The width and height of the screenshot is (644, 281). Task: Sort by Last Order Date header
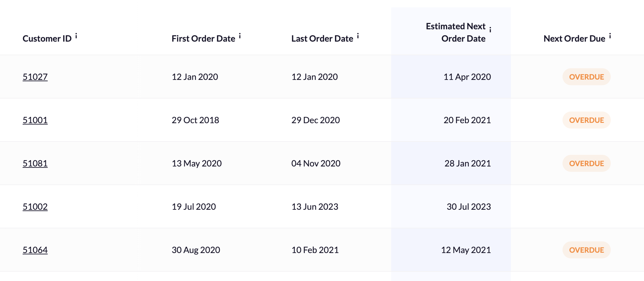point(322,39)
